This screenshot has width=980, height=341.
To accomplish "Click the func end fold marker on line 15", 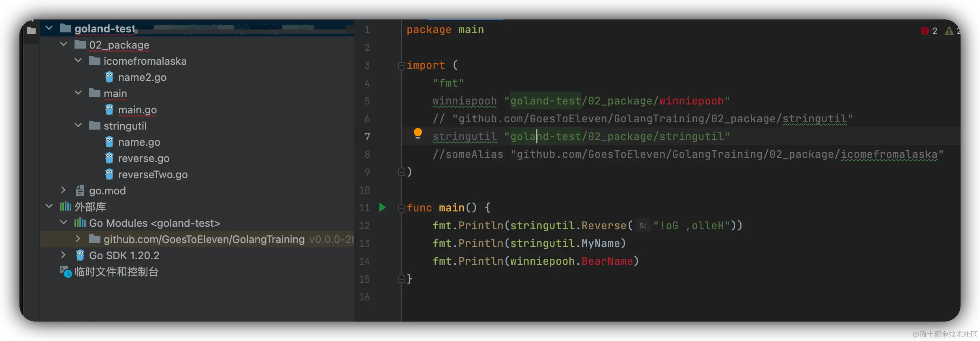I will click(401, 279).
